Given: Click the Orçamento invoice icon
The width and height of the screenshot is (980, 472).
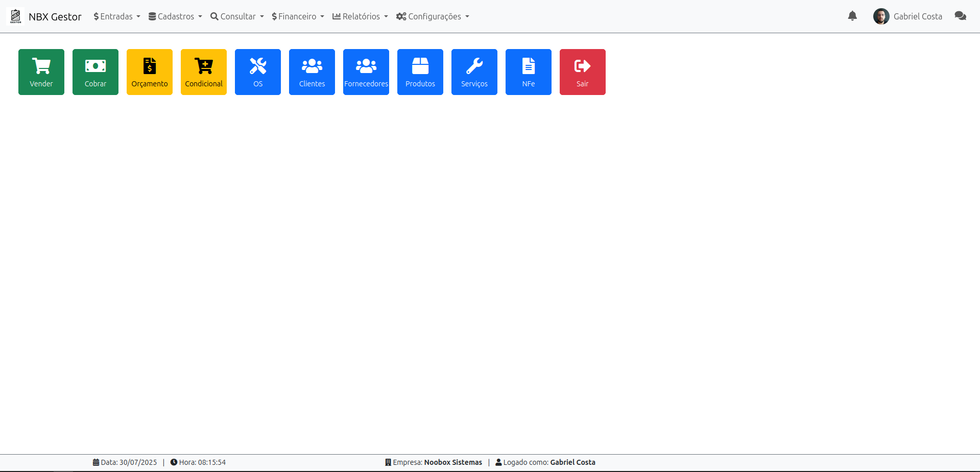Looking at the screenshot, I should (149, 72).
